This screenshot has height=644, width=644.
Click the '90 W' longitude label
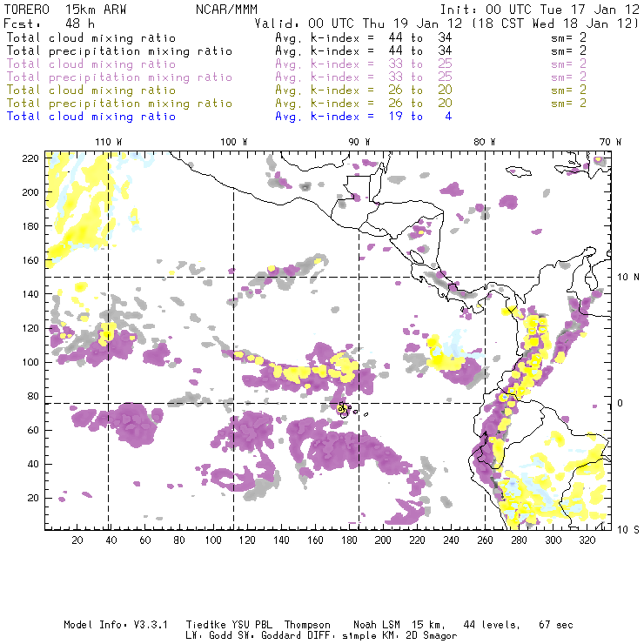click(x=359, y=142)
